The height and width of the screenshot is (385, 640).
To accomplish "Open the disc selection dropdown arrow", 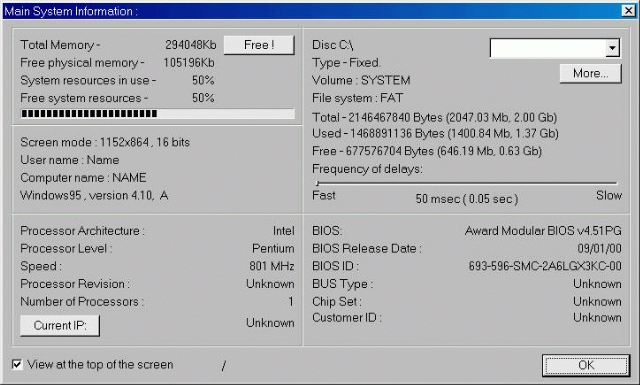I will (x=612, y=48).
